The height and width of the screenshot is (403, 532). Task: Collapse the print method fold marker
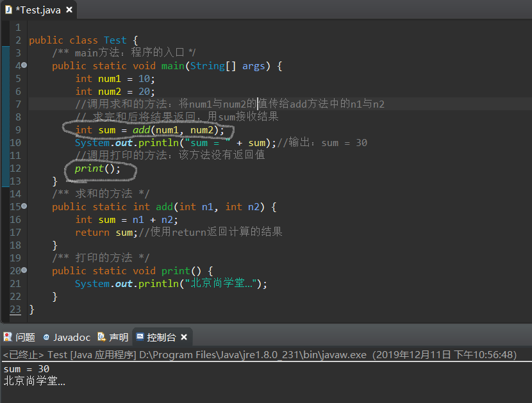click(x=24, y=270)
